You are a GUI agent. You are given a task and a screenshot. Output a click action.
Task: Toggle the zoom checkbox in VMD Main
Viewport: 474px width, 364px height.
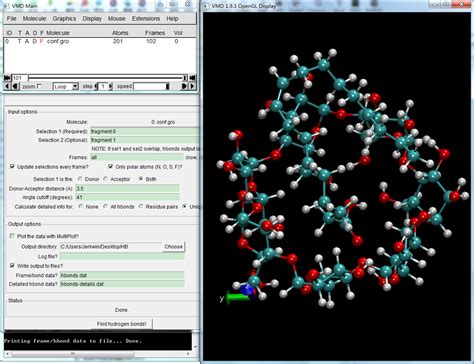click(40, 86)
